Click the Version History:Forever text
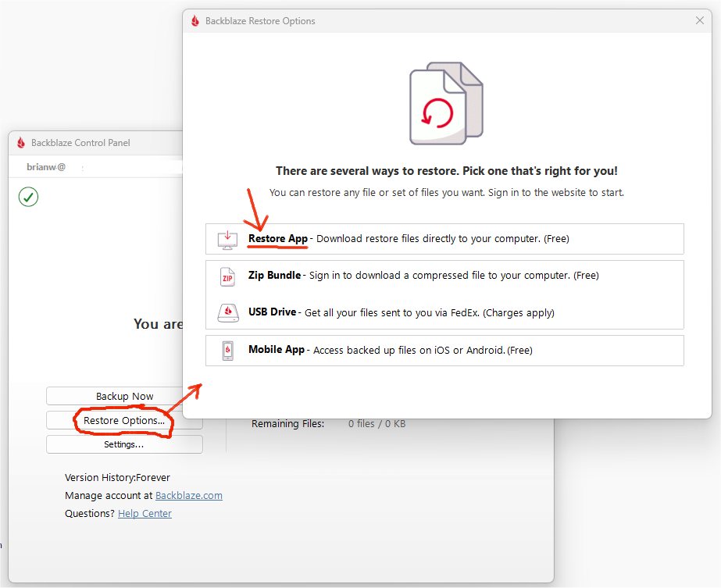Viewport: 721px width, 588px height. [117, 477]
